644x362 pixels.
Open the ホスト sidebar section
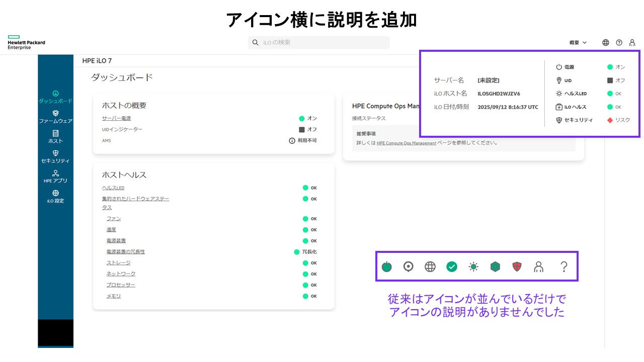55,137
